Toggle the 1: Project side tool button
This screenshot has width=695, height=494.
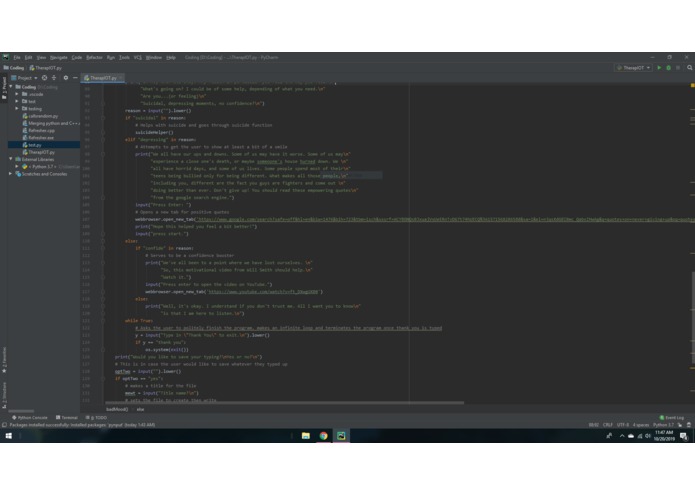click(4, 88)
